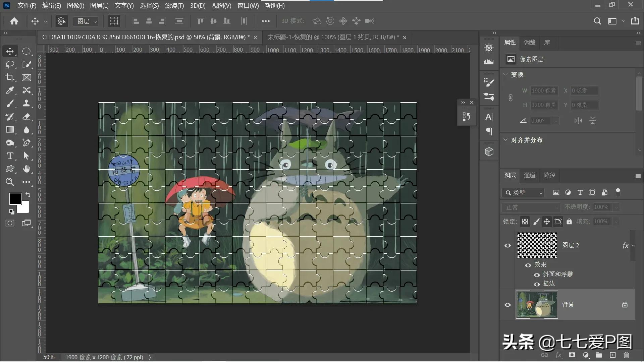This screenshot has height=362, width=644.
Task: Open the 文件(F) menu
Action: coord(27,6)
